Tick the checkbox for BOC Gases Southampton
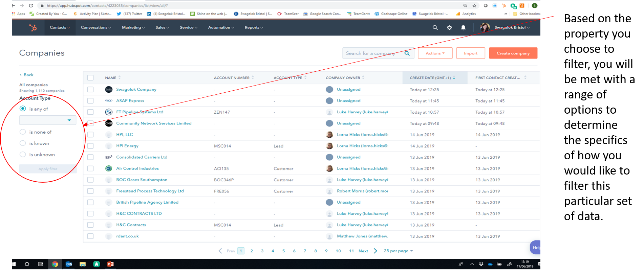 click(90, 180)
